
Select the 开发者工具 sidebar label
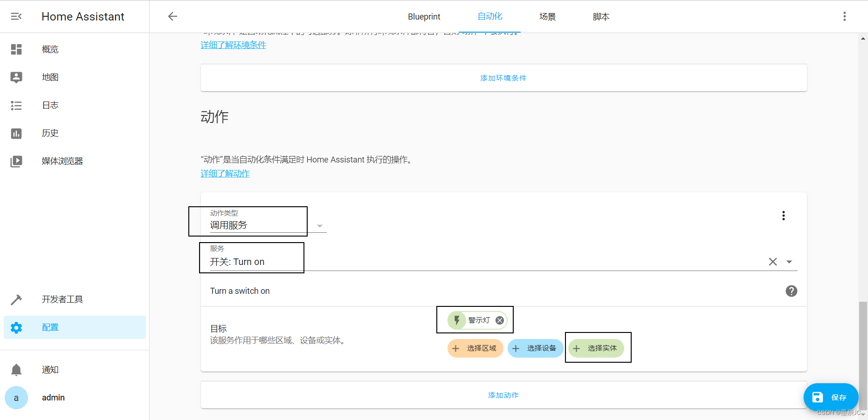point(62,299)
